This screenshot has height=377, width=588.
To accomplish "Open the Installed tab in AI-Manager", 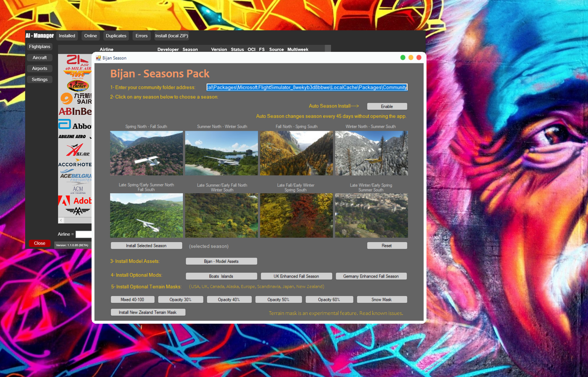I will (x=67, y=36).
